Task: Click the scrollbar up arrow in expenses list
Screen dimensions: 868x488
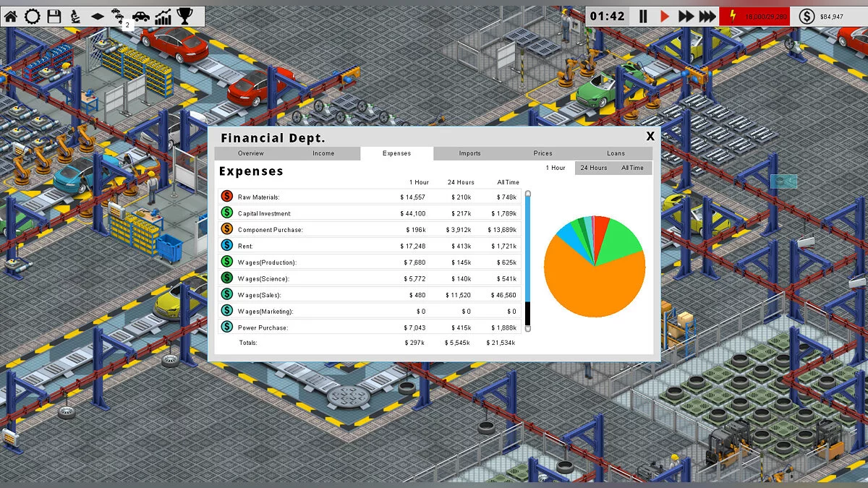Action: pyautogui.click(x=528, y=194)
